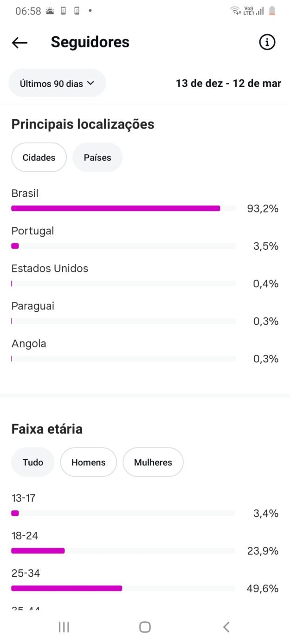
Task: Tap the chevron beside Últimos 90 dias
Action: click(90, 84)
